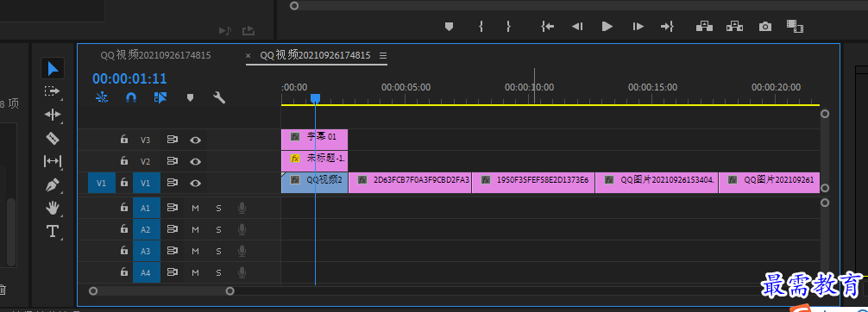The width and height of the screenshot is (868, 312).
Task: Select the Type tool
Action: 52,231
